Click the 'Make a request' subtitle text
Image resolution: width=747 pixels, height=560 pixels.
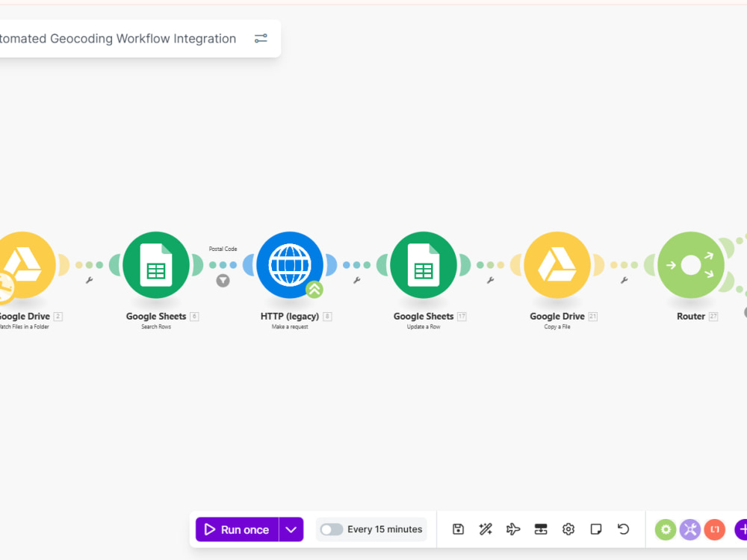pyautogui.click(x=290, y=327)
